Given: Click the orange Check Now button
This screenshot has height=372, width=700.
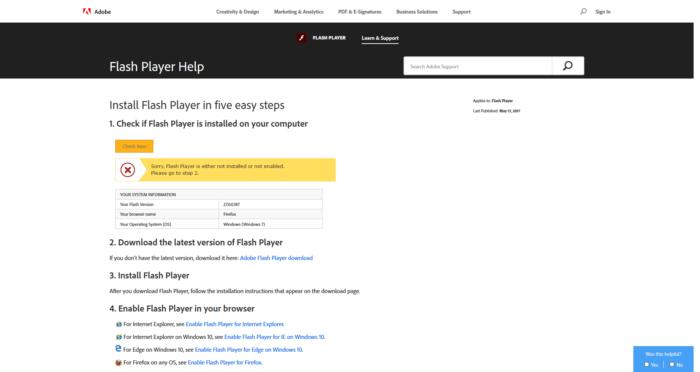Looking at the screenshot, I should 134,146.
